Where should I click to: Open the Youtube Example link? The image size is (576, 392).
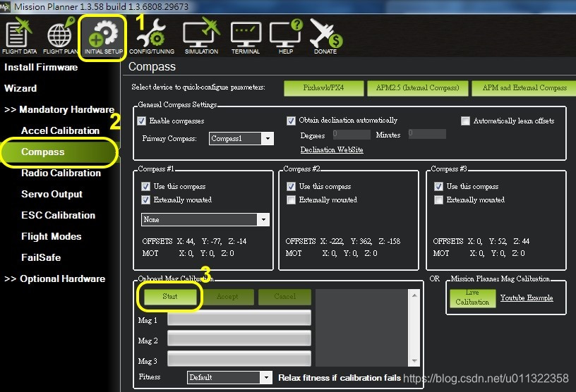pyautogui.click(x=527, y=298)
